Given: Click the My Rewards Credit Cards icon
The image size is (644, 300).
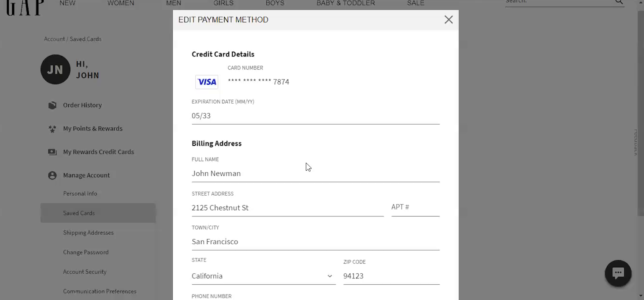Looking at the screenshot, I should point(52,152).
